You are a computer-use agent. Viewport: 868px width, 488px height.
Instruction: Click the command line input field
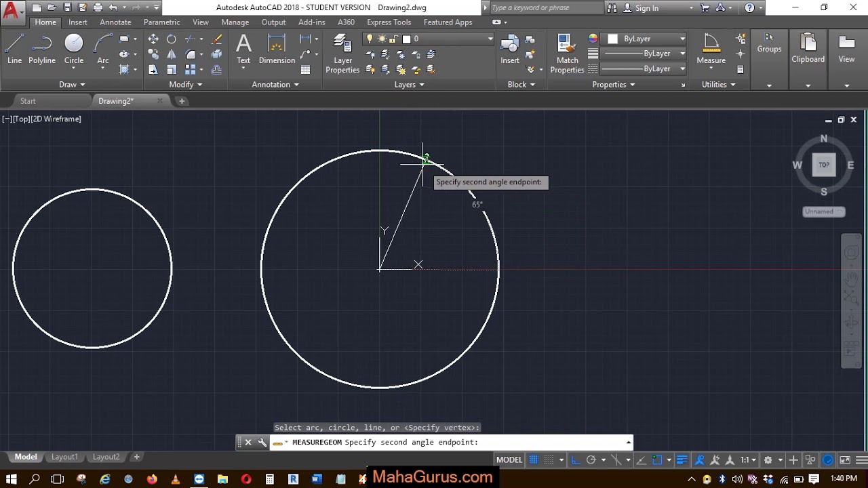tap(549, 443)
